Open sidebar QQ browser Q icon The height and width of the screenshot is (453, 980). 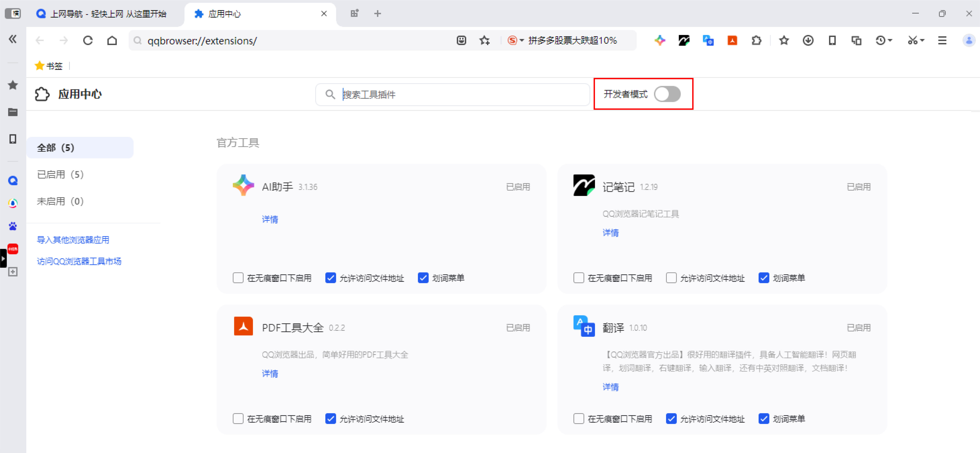tap(13, 181)
